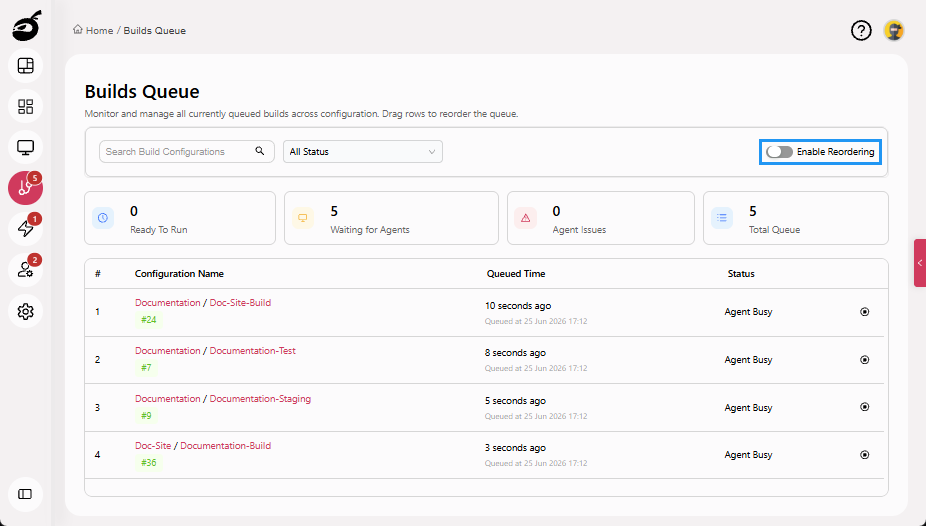Open builds queue sidebar icon with badge 5
Viewport: 926px width, 526px height.
coord(25,188)
